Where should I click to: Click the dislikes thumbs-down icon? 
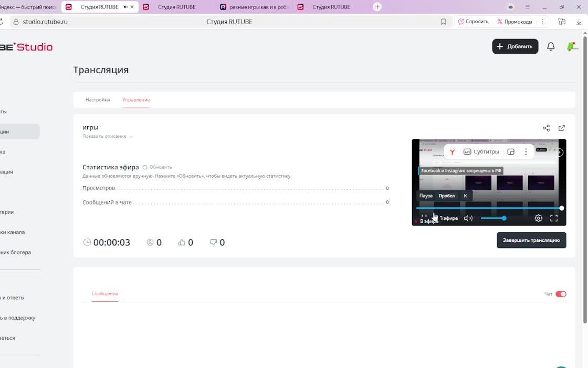click(213, 242)
